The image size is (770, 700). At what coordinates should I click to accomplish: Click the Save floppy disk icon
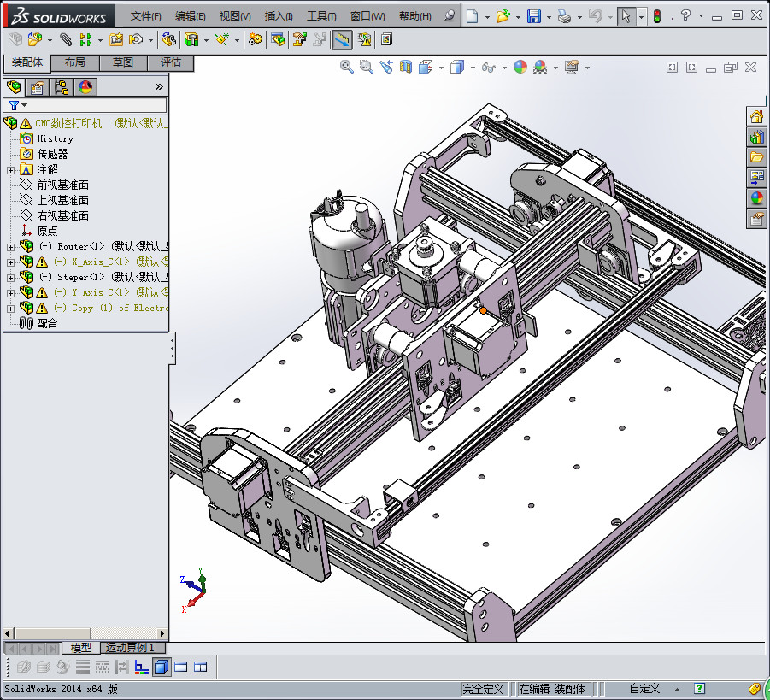pyautogui.click(x=533, y=16)
